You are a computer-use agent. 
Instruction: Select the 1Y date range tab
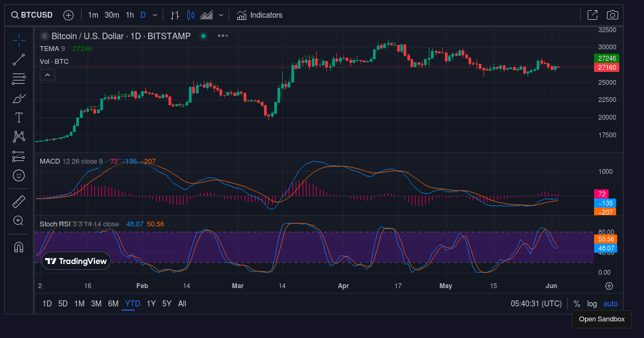click(x=151, y=303)
